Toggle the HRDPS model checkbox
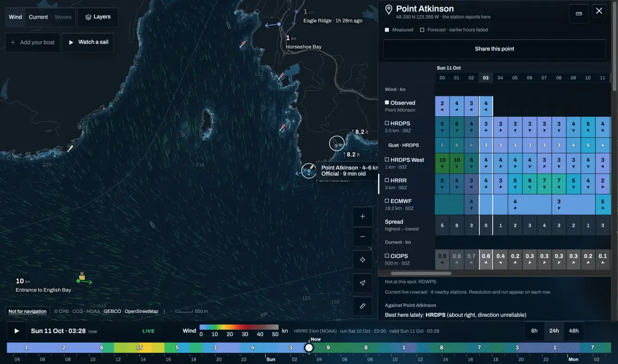 pos(387,123)
